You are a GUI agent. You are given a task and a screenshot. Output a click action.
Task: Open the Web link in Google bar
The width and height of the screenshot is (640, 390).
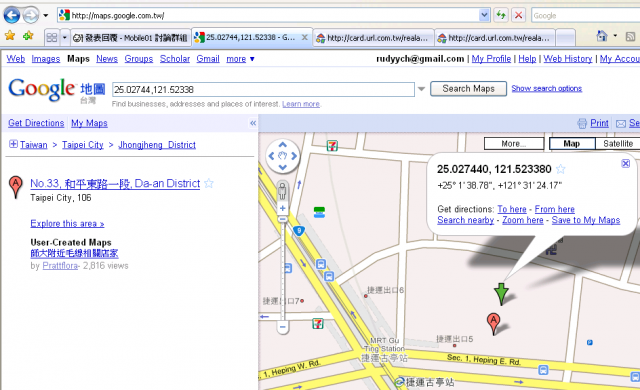(16, 59)
